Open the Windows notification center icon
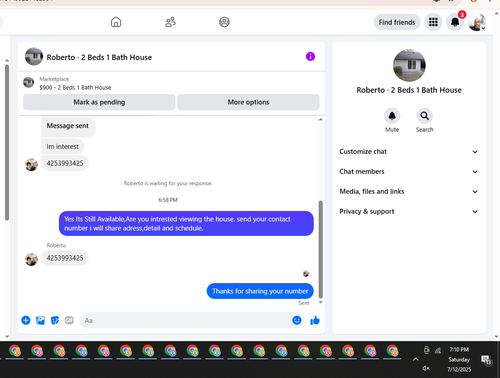The width and height of the screenshot is (500, 378). 486,360
